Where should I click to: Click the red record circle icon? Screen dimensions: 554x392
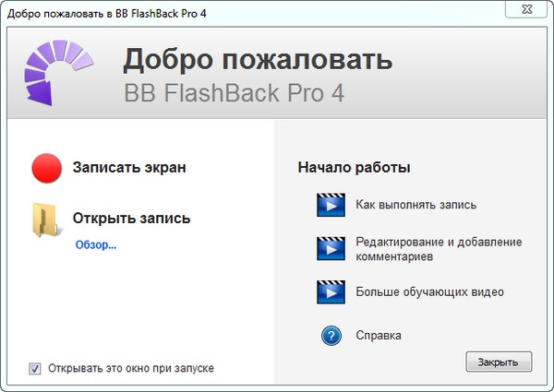coord(46,168)
